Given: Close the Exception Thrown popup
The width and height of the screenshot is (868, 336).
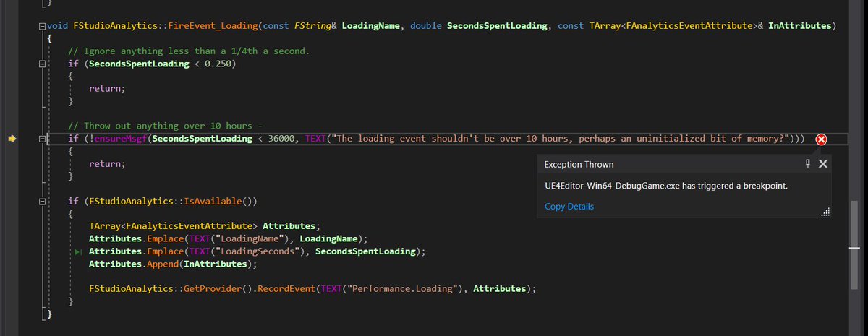Looking at the screenshot, I should 822,165.
